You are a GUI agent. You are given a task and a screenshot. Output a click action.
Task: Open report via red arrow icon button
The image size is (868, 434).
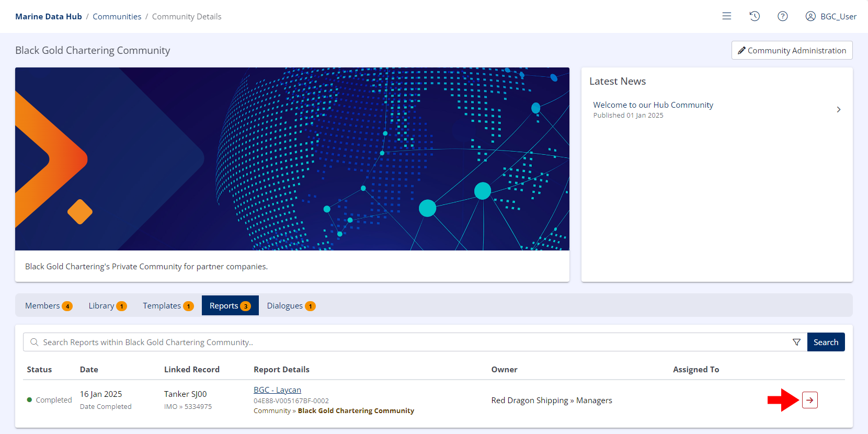809,400
